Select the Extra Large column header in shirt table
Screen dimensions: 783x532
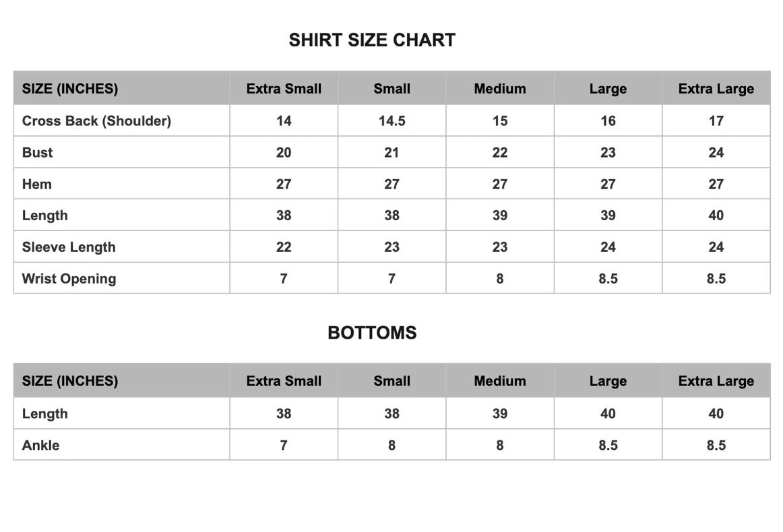point(716,88)
